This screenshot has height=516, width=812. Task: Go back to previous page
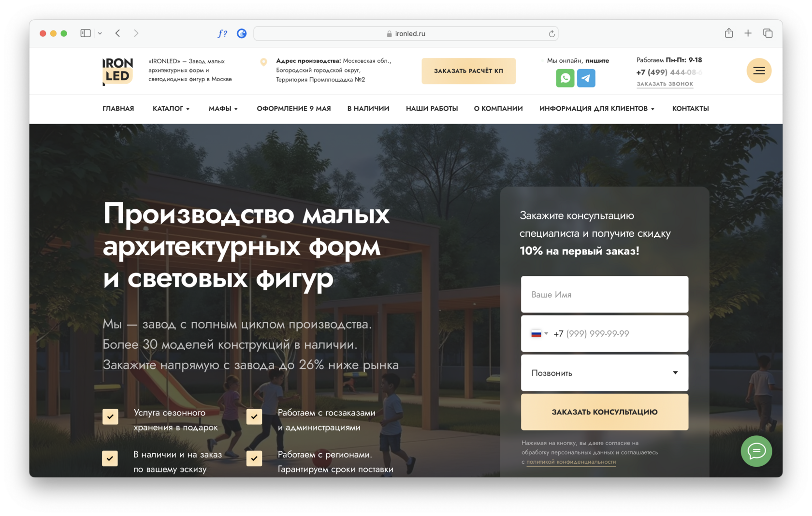pyautogui.click(x=118, y=33)
